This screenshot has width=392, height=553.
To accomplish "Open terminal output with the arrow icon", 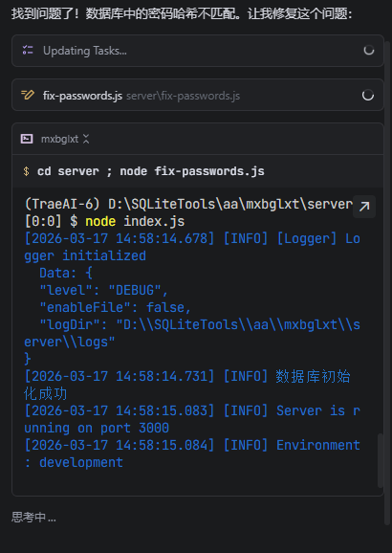I will tap(364, 207).
